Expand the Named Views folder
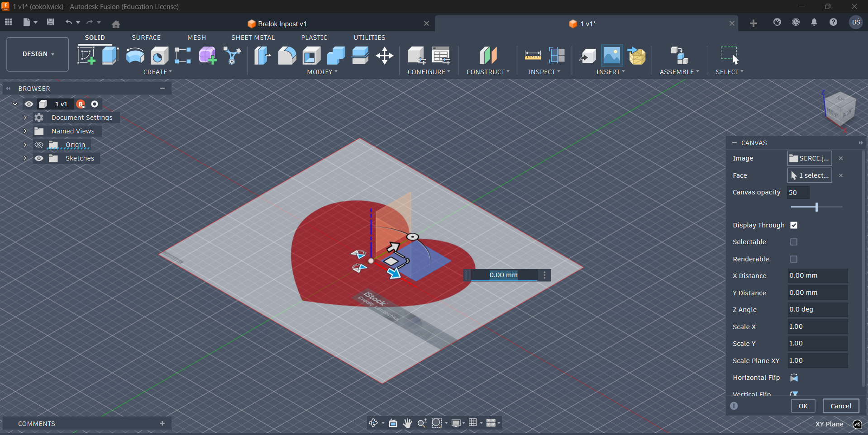The image size is (868, 435). coord(25,131)
